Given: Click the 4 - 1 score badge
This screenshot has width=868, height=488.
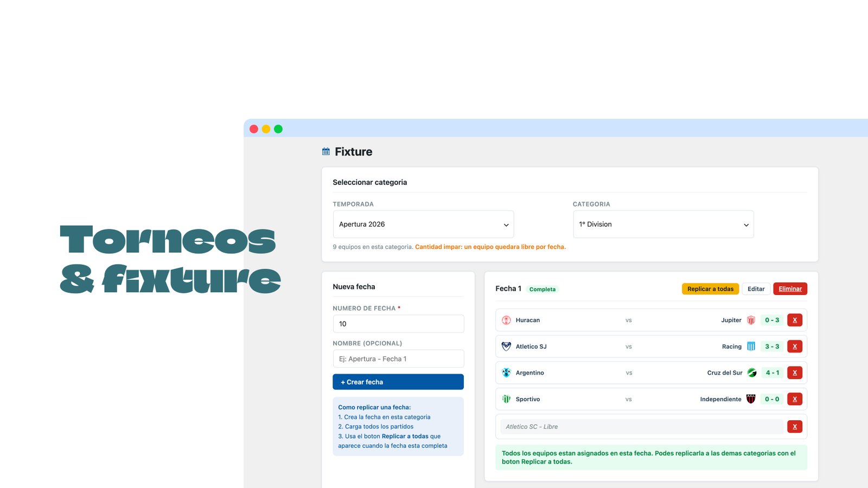Looking at the screenshot, I should tap(772, 373).
